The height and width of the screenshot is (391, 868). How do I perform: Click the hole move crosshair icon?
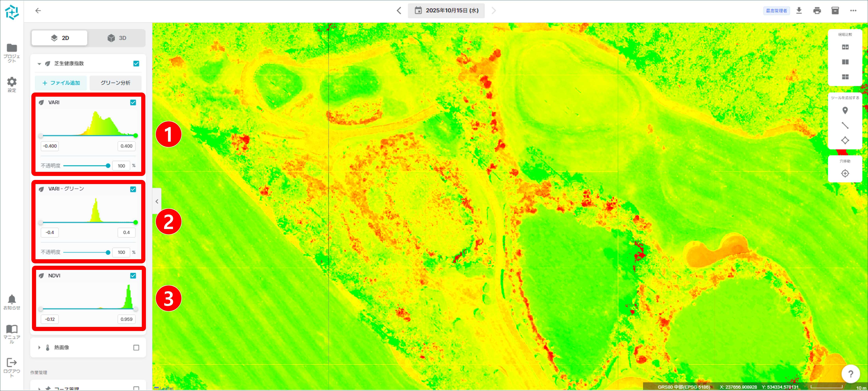click(845, 173)
